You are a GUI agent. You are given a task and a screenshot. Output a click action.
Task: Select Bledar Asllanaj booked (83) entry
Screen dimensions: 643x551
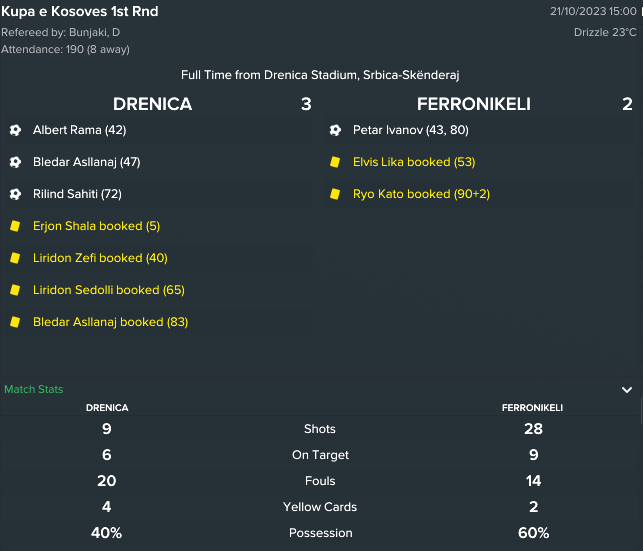[110, 322]
